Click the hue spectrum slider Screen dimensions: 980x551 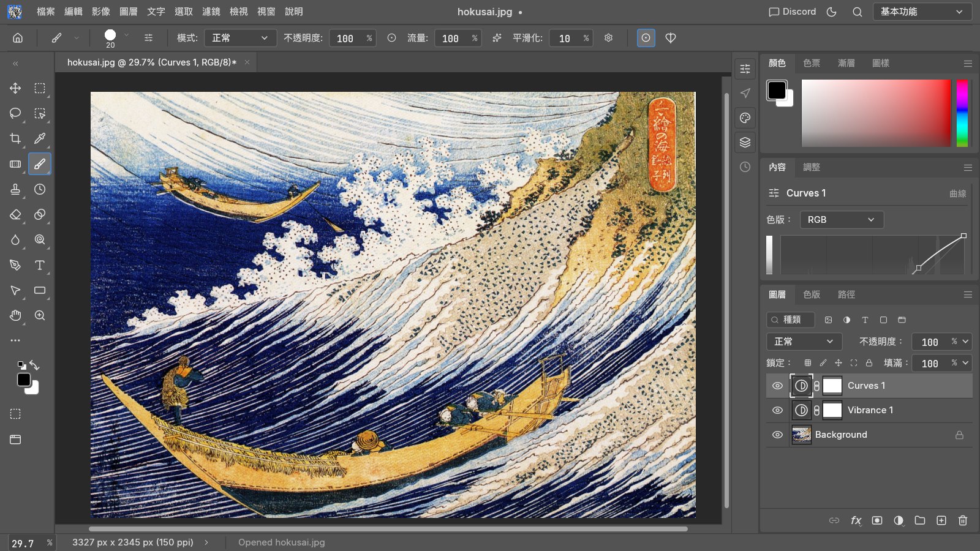[962, 113]
